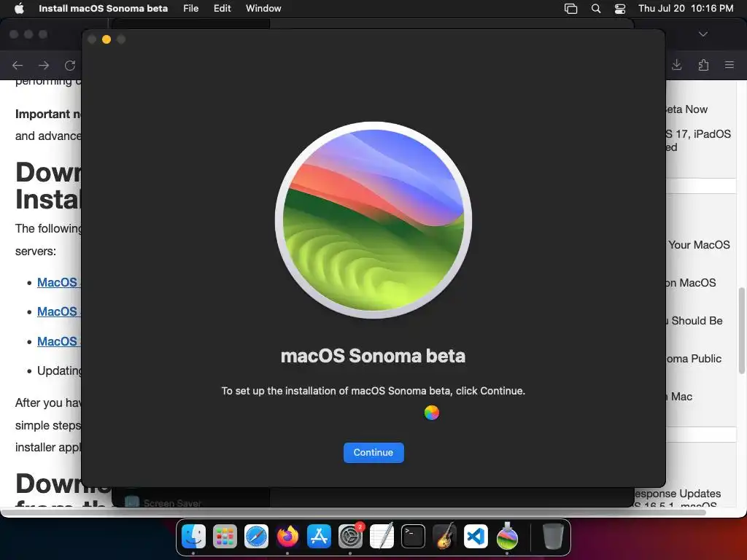Click 'on MacOS' sidebar text in browser

[691, 283]
